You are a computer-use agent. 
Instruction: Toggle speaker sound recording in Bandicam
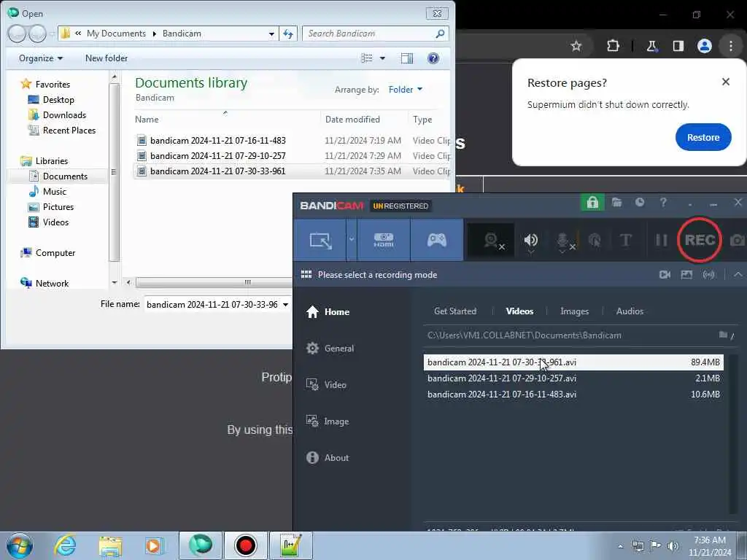(531, 241)
